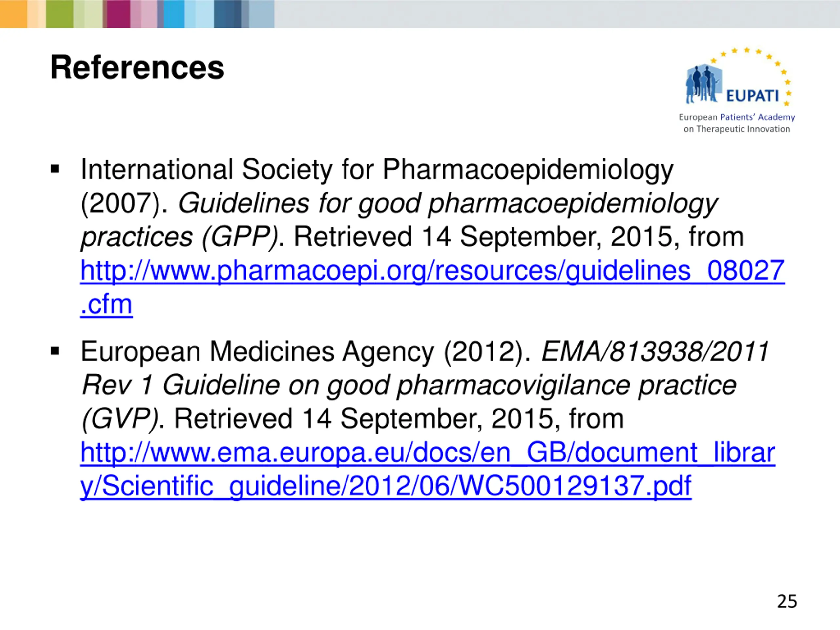Click the dark navy header swatch
Image resolution: width=840 pixels, height=630 pixels.
click(x=227, y=14)
